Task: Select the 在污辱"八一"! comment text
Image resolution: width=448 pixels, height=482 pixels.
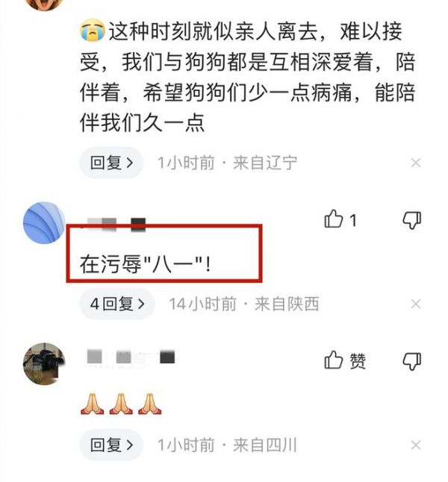Action: (146, 264)
